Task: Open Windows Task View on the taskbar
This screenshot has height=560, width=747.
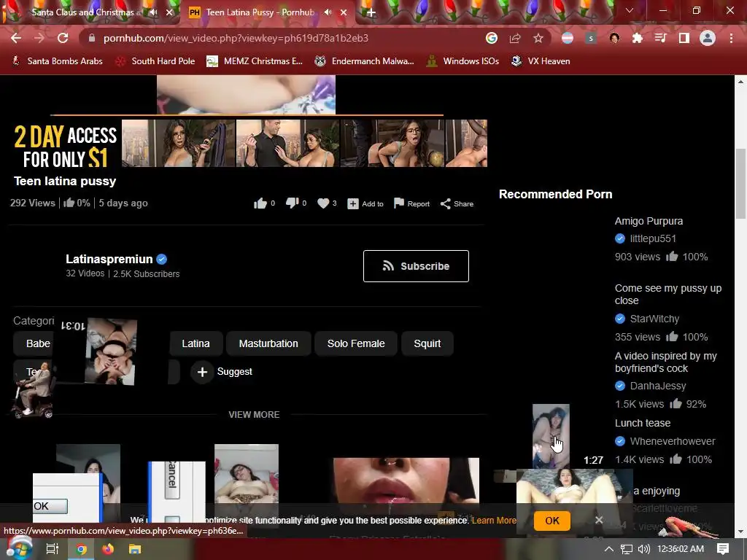Action: pos(52,549)
